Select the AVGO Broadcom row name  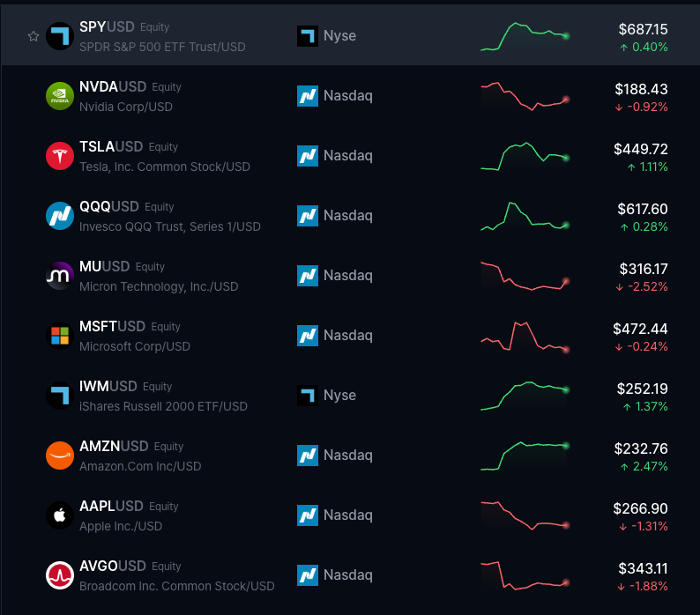pyautogui.click(x=176, y=586)
